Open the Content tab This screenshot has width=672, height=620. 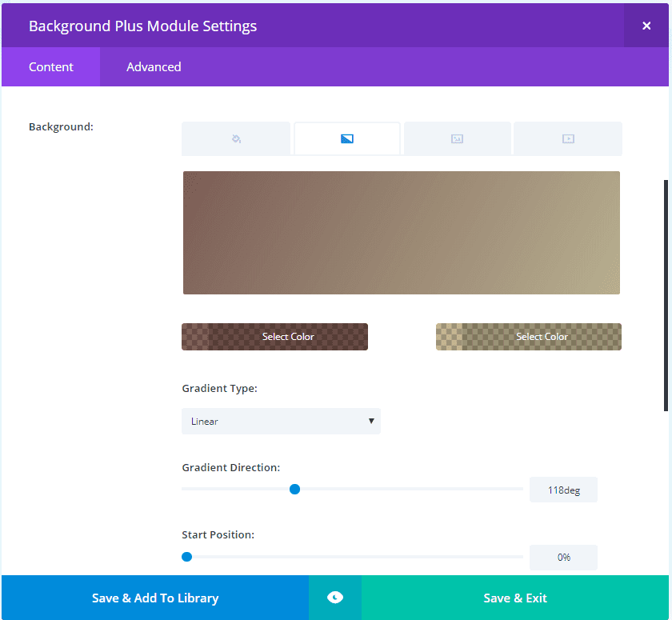tap(51, 67)
